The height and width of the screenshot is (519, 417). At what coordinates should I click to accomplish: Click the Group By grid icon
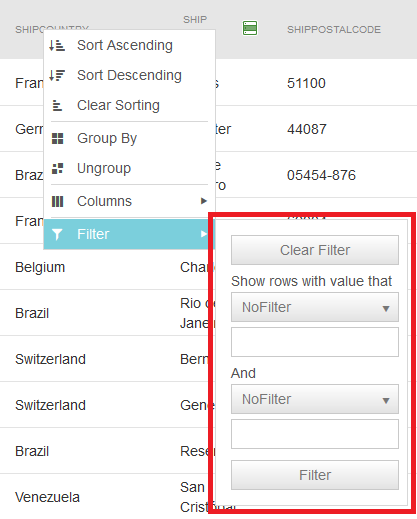pyautogui.click(x=57, y=138)
